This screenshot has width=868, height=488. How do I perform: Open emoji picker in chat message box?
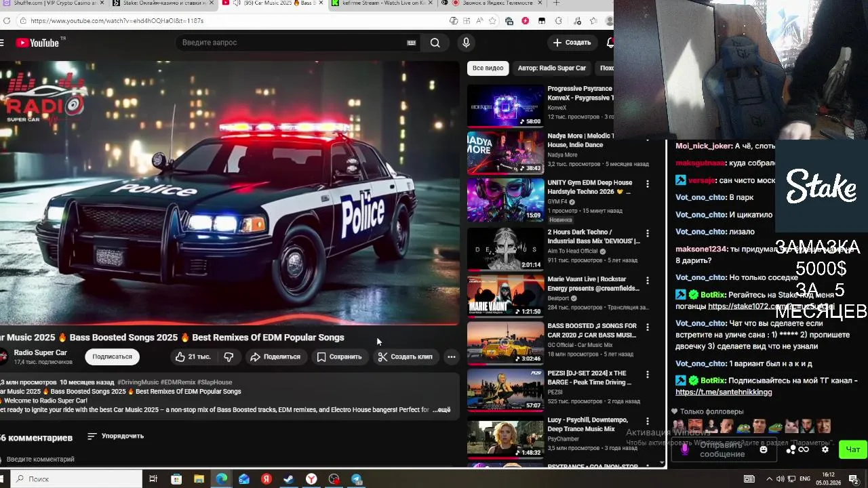pos(764,449)
